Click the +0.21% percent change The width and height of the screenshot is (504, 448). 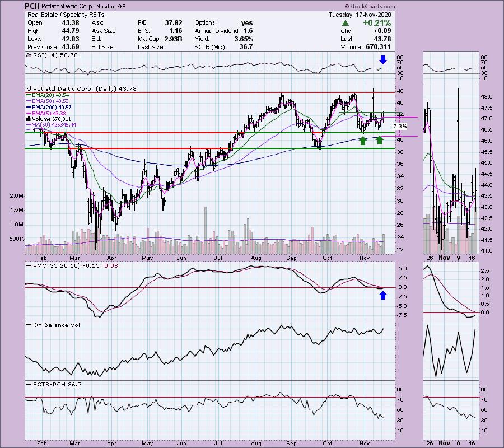[x=377, y=23]
